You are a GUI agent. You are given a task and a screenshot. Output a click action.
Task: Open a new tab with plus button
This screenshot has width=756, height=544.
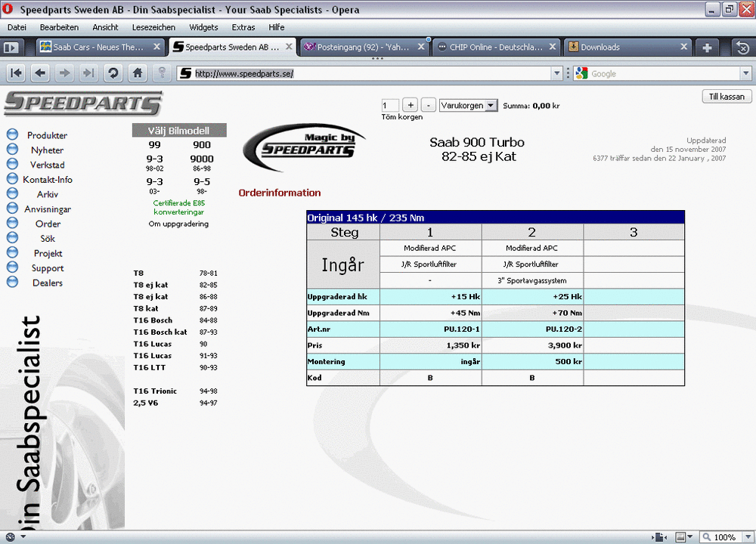coord(708,47)
